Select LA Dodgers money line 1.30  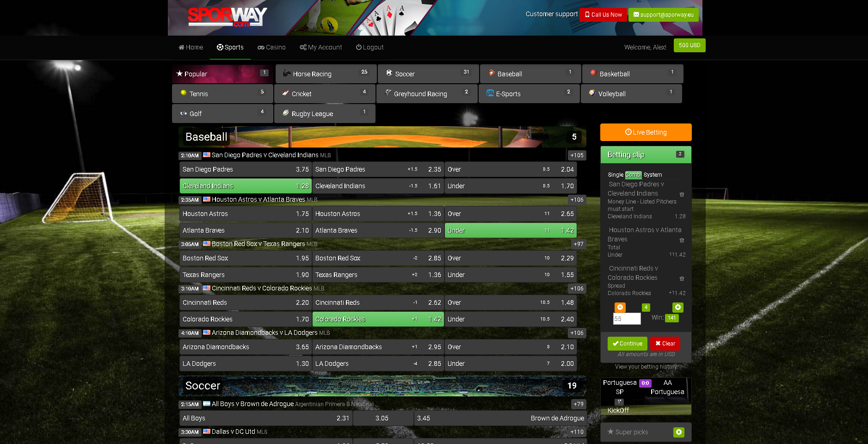click(x=246, y=364)
